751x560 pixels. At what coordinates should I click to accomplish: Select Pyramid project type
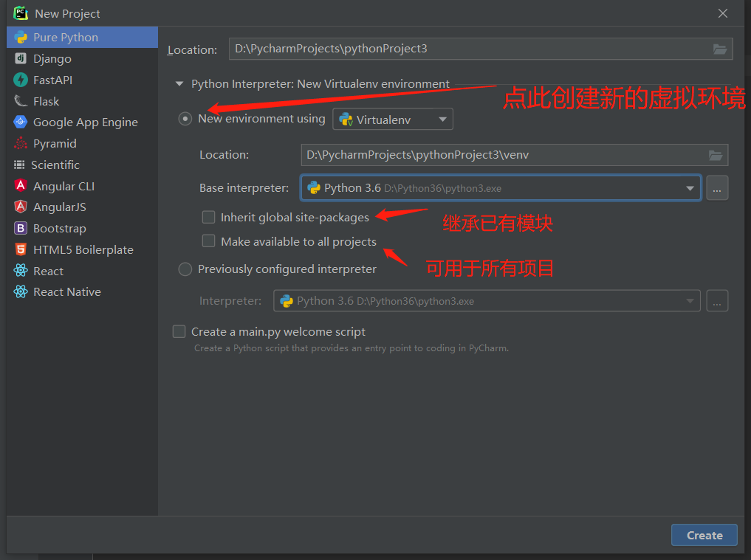(83, 143)
